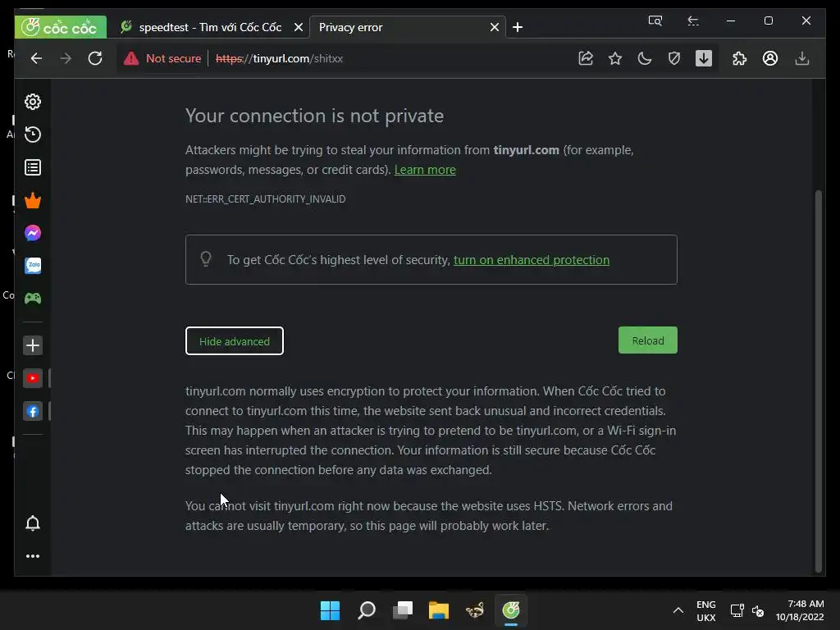Bookmark this page with star icon
This screenshot has height=630, width=840.
click(615, 58)
